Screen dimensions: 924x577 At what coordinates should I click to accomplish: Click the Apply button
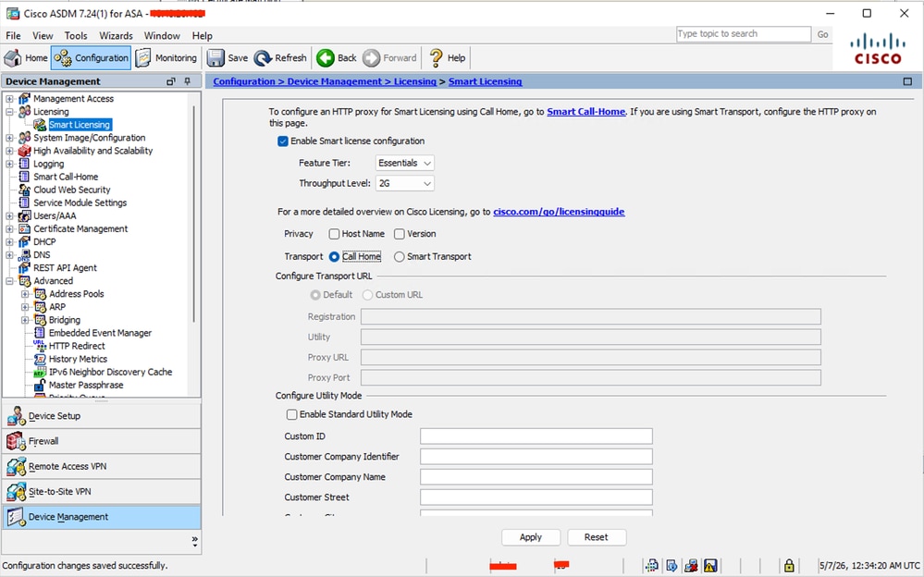(x=530, y=537)
